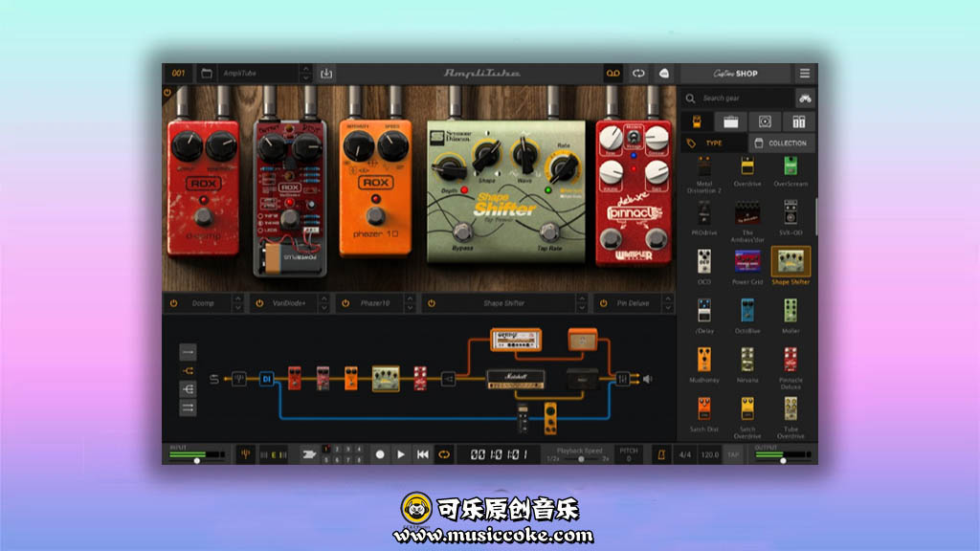Adjust the INPUT level slider

197,460
